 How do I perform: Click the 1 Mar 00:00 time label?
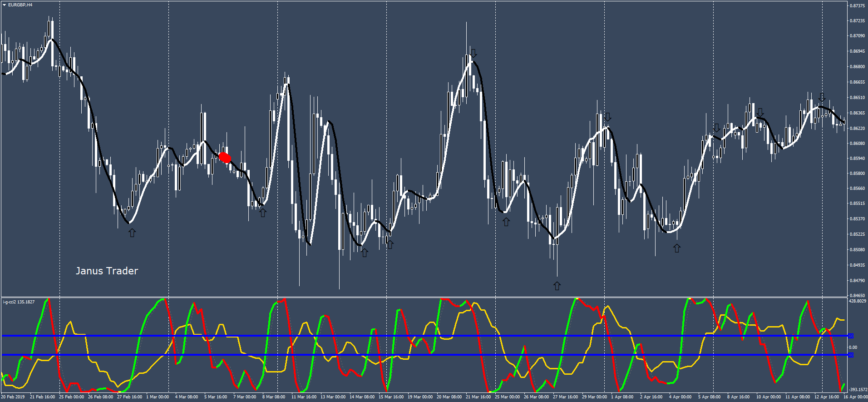(x=158, y=397)
